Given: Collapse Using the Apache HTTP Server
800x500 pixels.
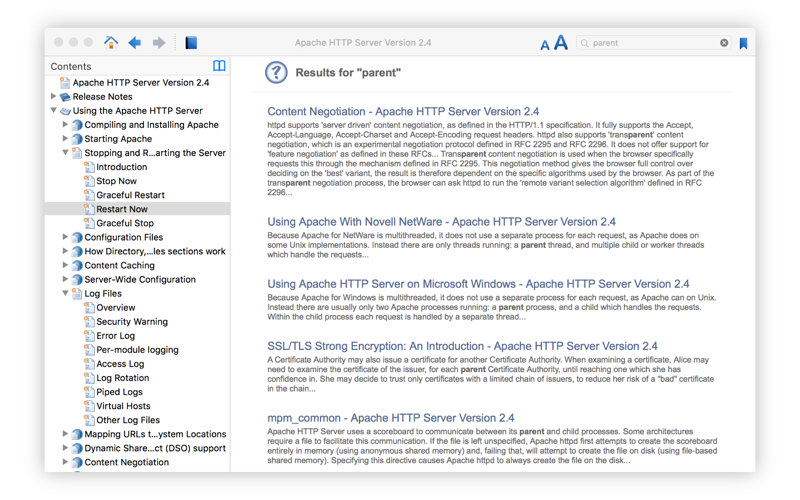Looking at the screenshot, I should [x=53, y=110].
